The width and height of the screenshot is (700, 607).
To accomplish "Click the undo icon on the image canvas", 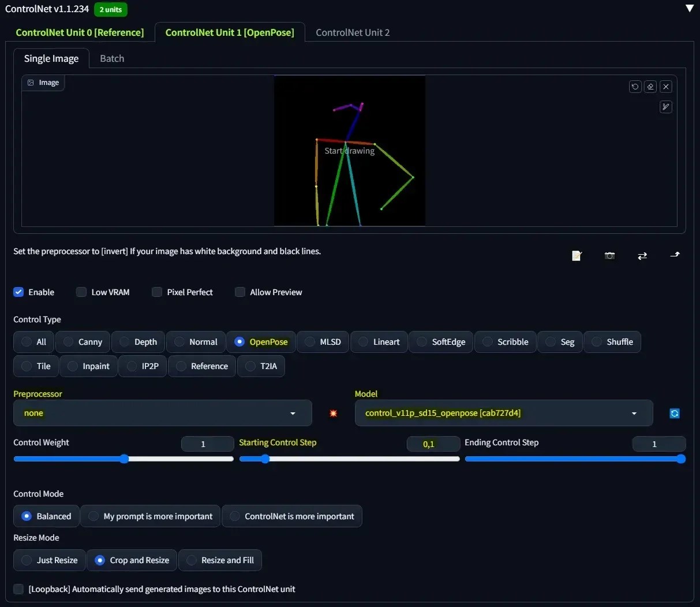I will [x=635, y=87].
